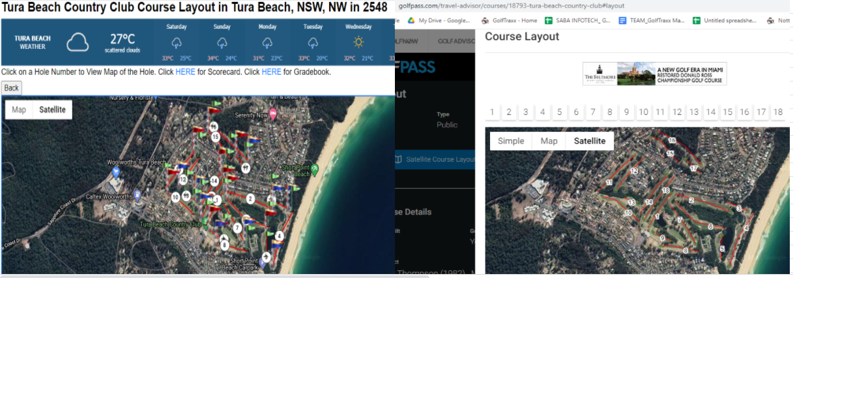This screenshot has height=398, width=868.
Task: Open the My Drive - Google bookmark
Action: pos(439,20)
